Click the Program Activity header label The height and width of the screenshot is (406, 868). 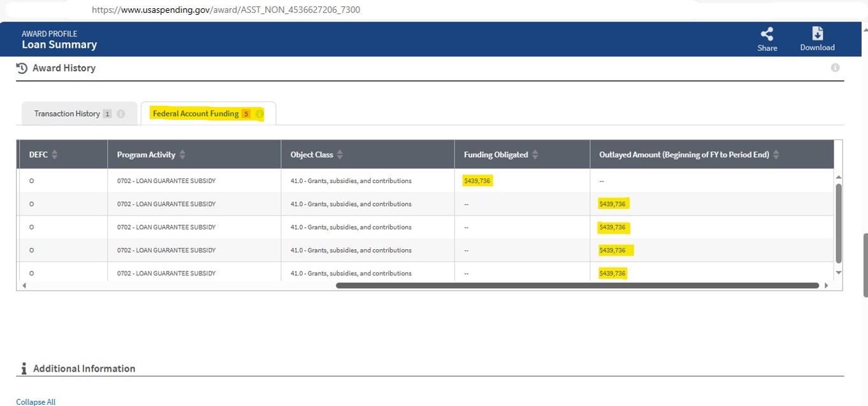click(x=146, y=155)
